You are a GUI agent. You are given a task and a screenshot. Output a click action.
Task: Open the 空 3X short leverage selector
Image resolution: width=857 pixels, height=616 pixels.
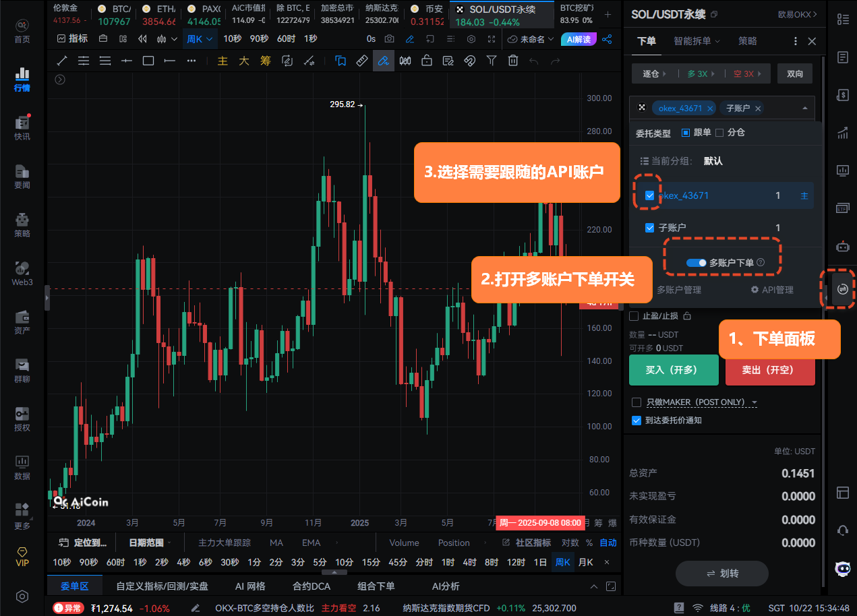[746, 73]
